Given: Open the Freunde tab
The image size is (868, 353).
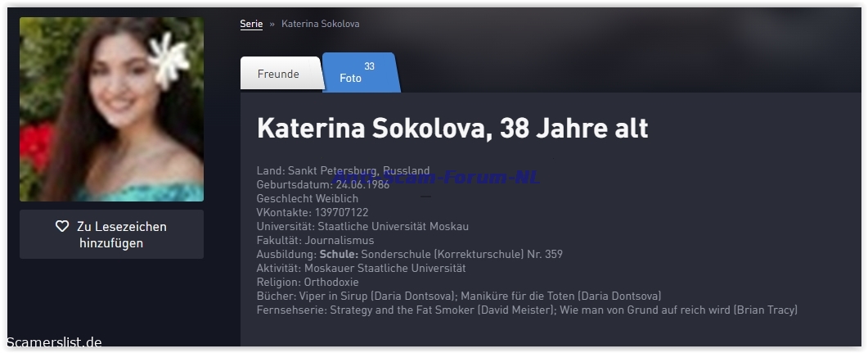Looking at the screenshot, I should [278, 75].
